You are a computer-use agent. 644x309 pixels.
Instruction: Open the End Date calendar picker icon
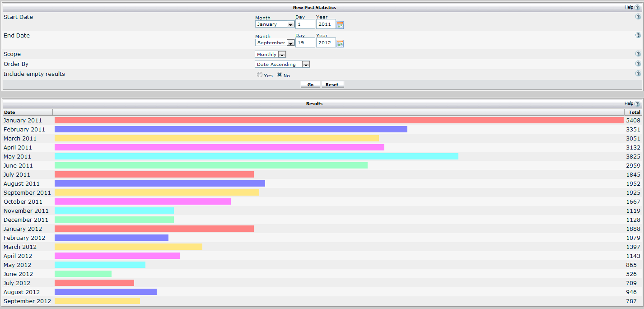point(340,43)
